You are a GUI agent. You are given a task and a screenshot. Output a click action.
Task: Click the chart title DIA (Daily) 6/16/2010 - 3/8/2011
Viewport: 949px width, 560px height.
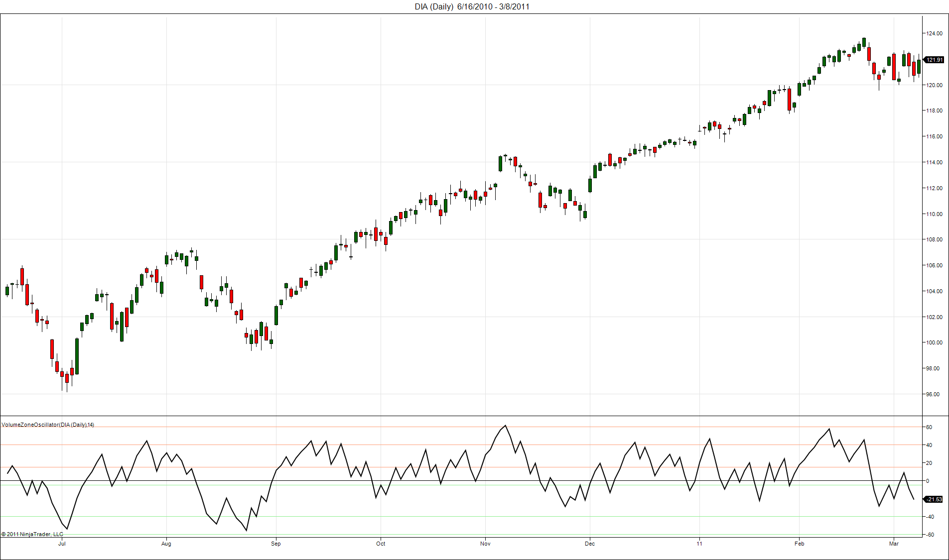tap(472, 6)
